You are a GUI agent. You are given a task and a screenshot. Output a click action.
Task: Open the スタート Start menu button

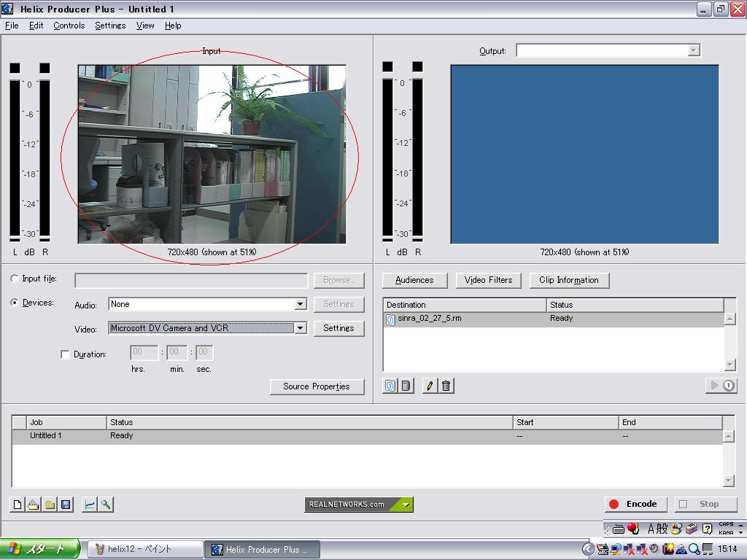[x=39, y=549]
